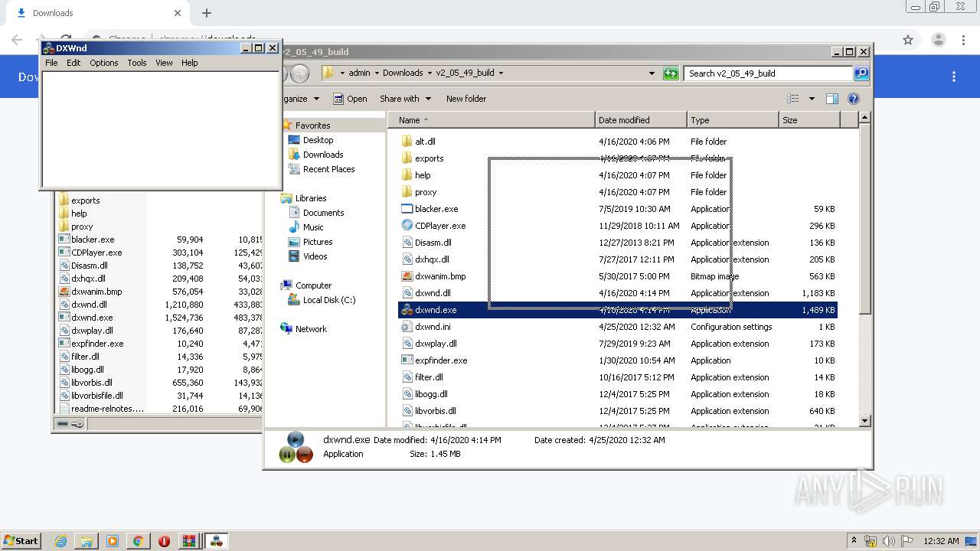Expand the Downloads breadcrumb arrow

click(430, 73)
